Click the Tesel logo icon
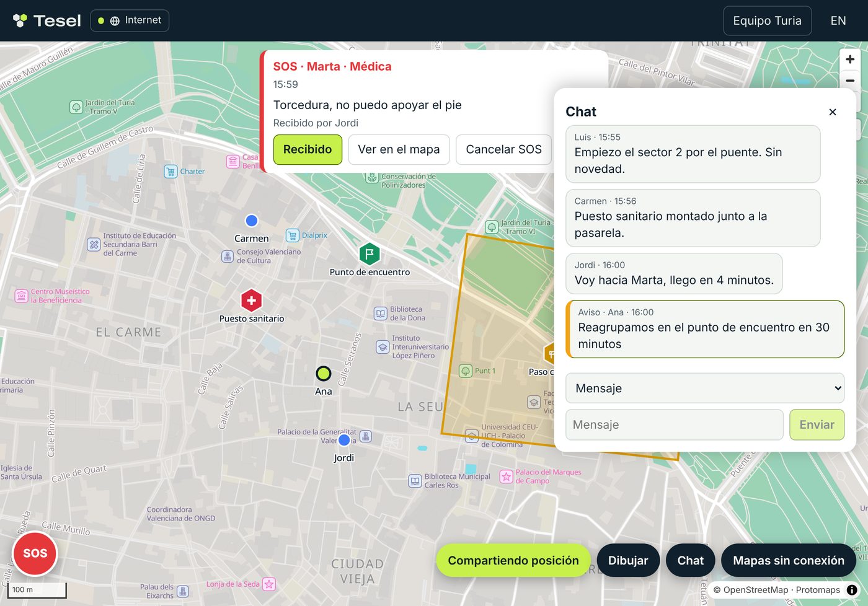Screen dimensions: 868x606 (x=20, y=20)
